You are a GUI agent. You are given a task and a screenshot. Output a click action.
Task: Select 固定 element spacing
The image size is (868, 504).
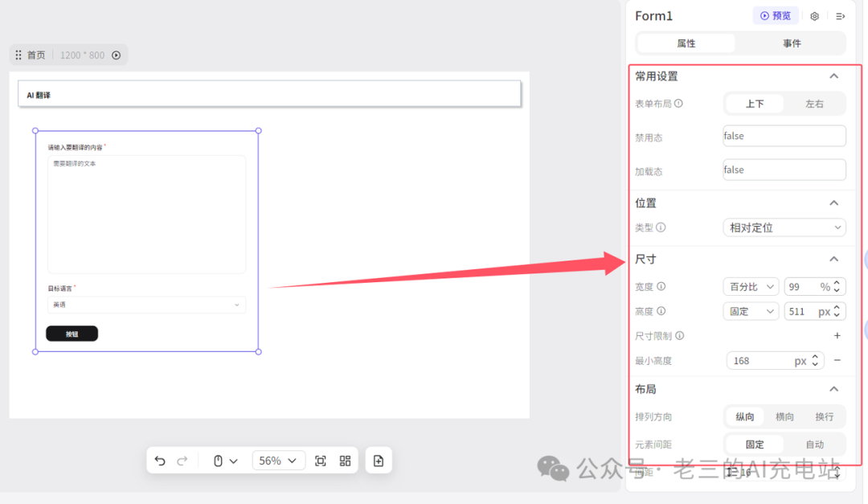point(755,445)
